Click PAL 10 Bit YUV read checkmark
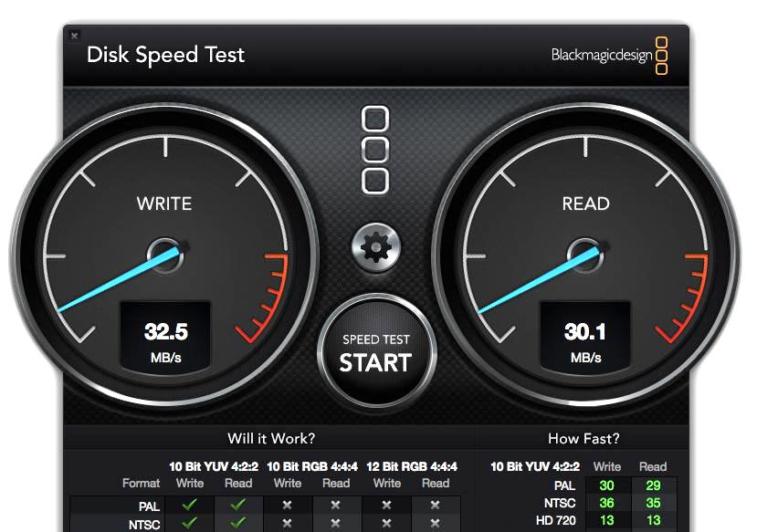Screen dimensions: 757x532 pyautogui.click(x=238, y=504)
